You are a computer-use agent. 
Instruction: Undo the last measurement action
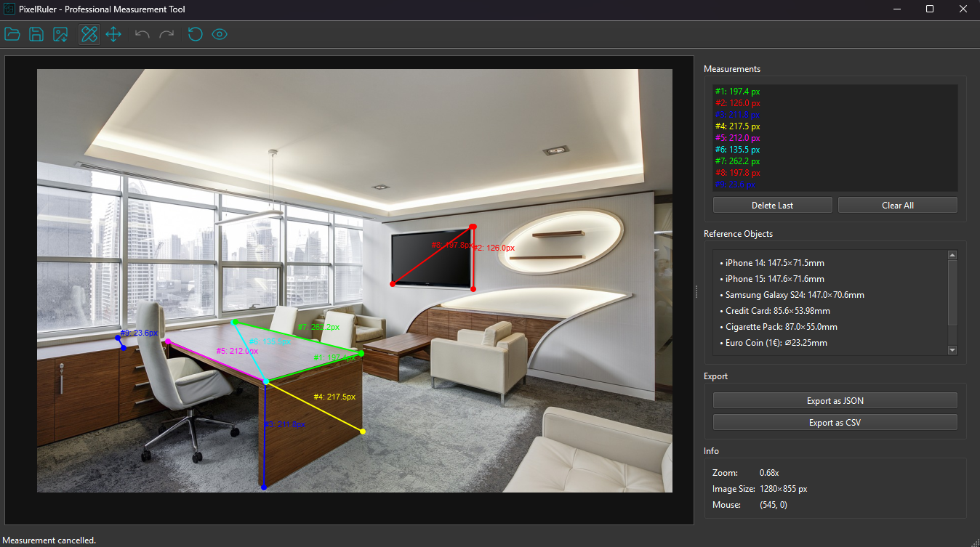click(x=141, y=33)
